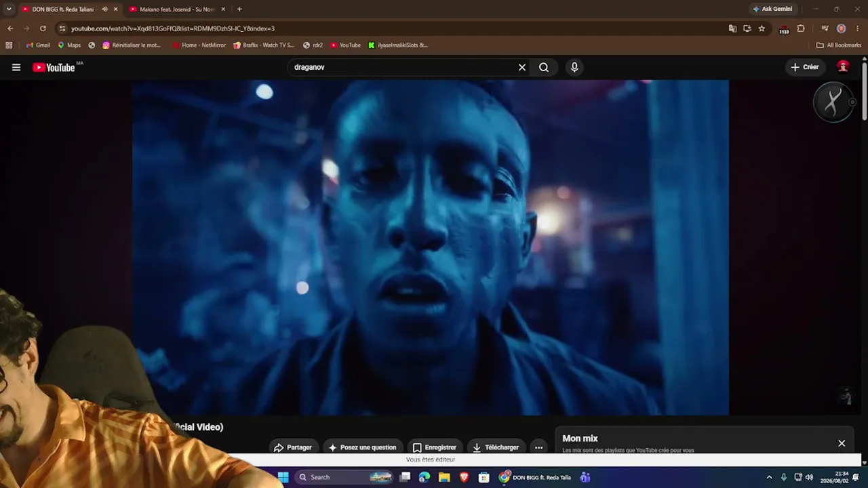This screenshot has height=488, width=868.
Task: Open Gmail bookmark
Action: (38, 45)
